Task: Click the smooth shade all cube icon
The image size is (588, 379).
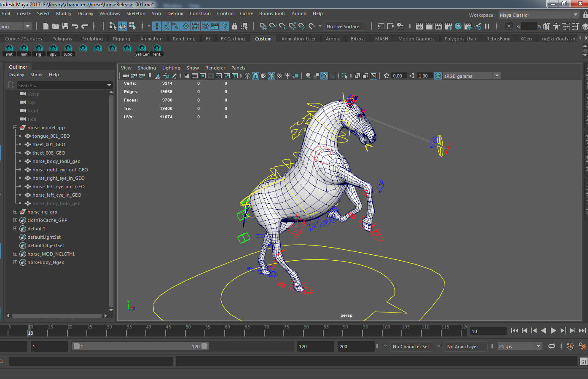Action: click(255, 76)
